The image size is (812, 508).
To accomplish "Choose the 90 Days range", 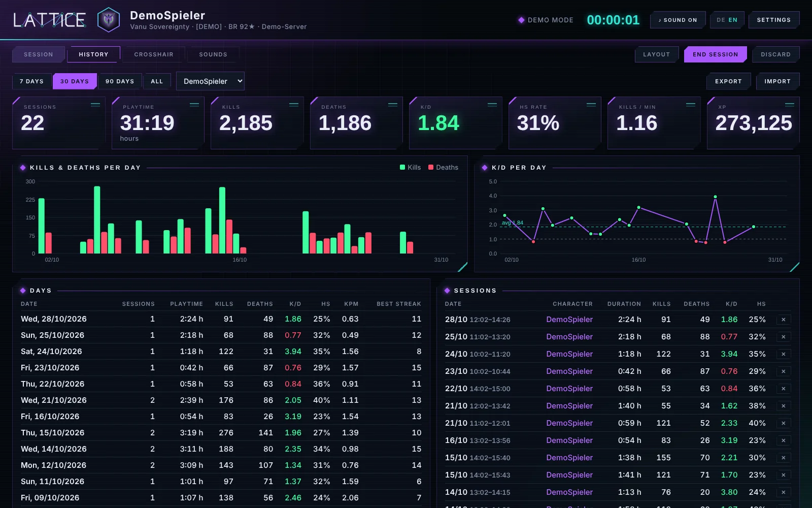I will click(120, 81).
